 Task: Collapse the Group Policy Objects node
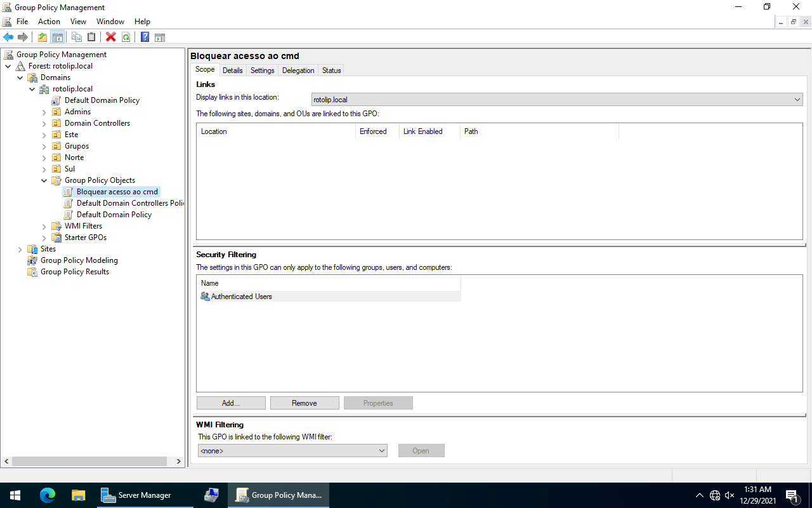pos(44,180)
